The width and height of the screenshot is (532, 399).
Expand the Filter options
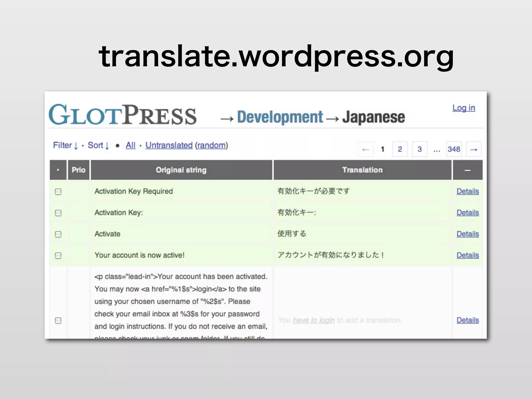pyautogui.click(x=65, y=145)
